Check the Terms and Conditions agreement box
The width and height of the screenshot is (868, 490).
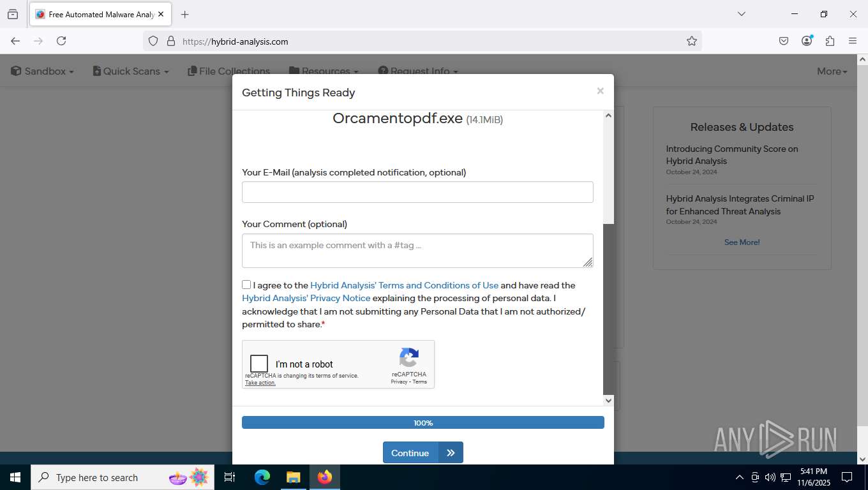[x=246, y=285]
